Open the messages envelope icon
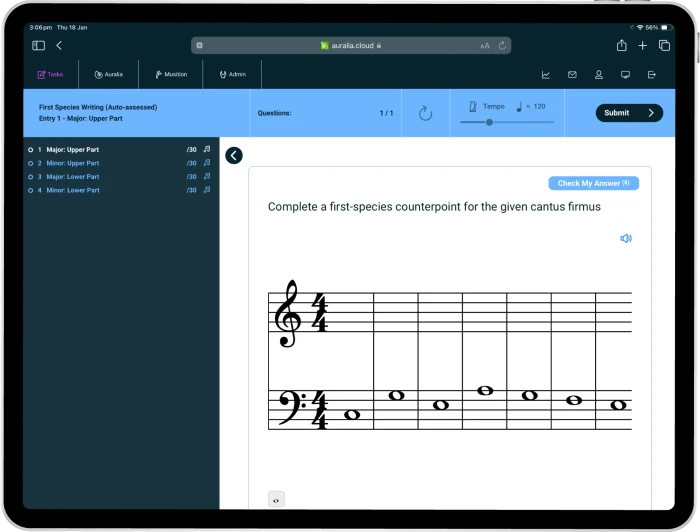700x532 pixels. (572, 74)
